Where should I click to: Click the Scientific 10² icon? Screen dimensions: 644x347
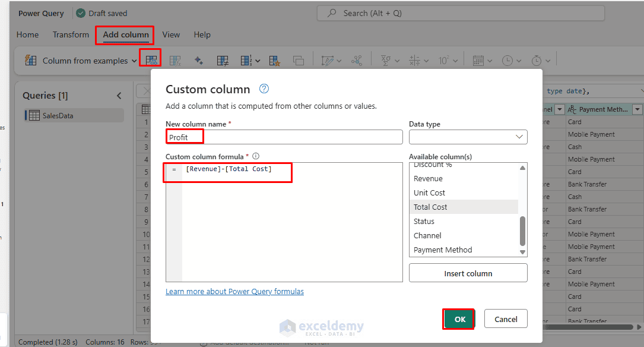tap(444, 61)
